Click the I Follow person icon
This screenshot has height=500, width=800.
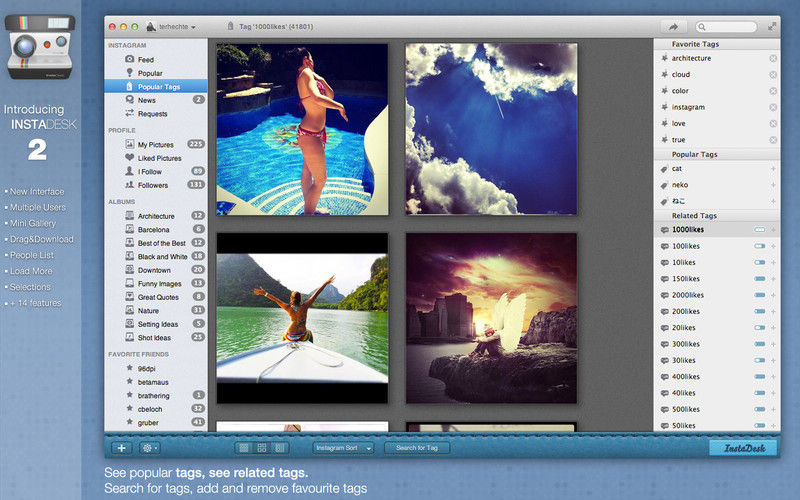(x=130, y=171)
